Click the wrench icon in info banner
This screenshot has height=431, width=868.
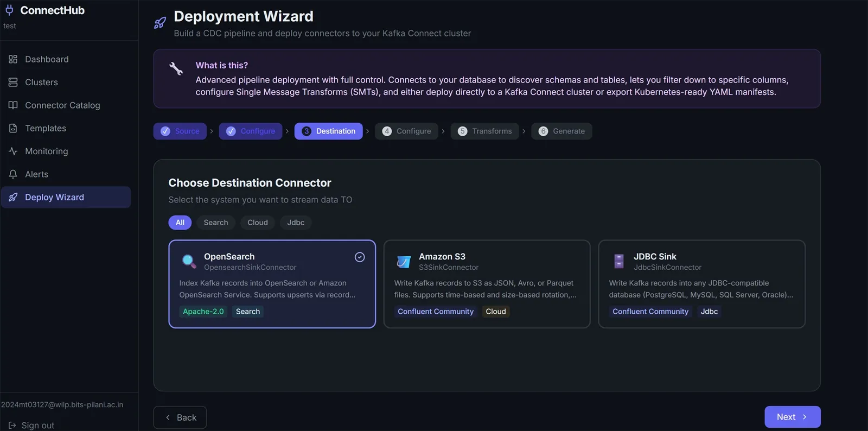coord(176,68)
